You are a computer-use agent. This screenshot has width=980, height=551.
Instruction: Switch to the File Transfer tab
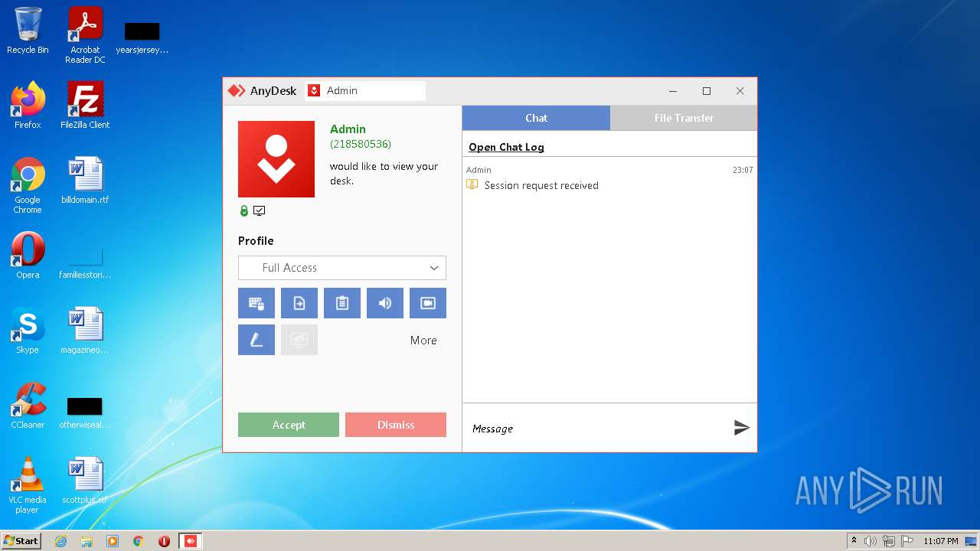point(684,118)
